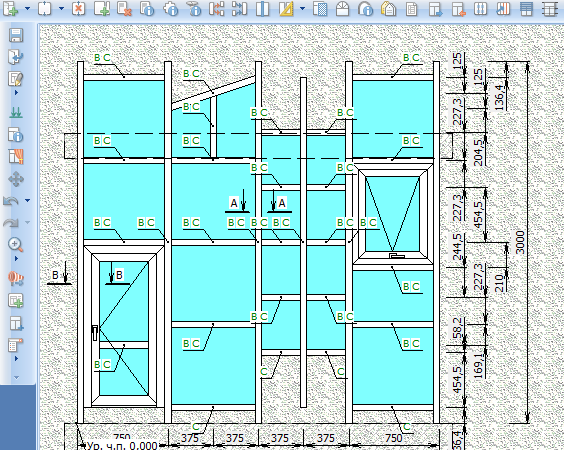Click the door handle on left door
Image resolution: width=564 pixels, height=450 pixels.
tap(95, 332)
